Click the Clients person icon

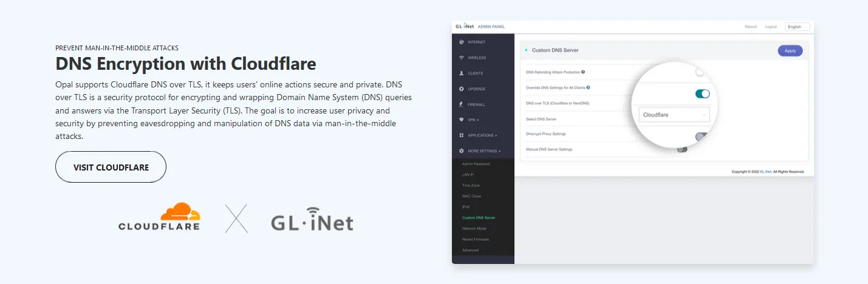coord(462,73)
